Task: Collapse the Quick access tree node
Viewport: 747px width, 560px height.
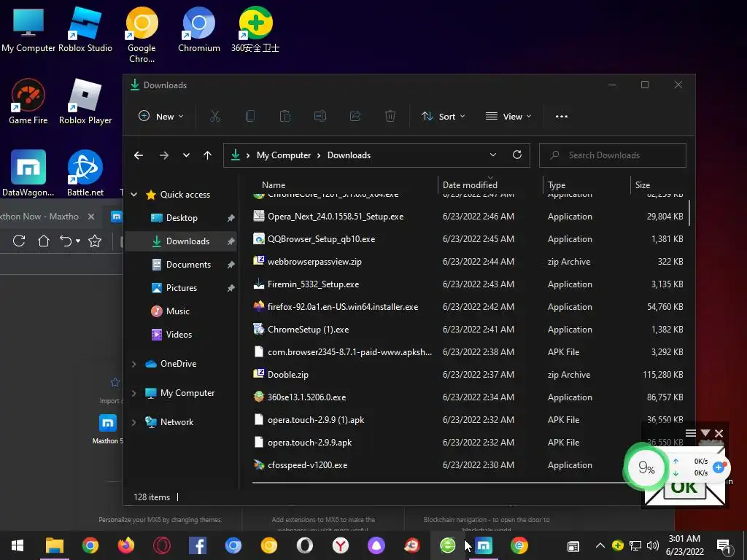Action: click(x=134, y=194)
